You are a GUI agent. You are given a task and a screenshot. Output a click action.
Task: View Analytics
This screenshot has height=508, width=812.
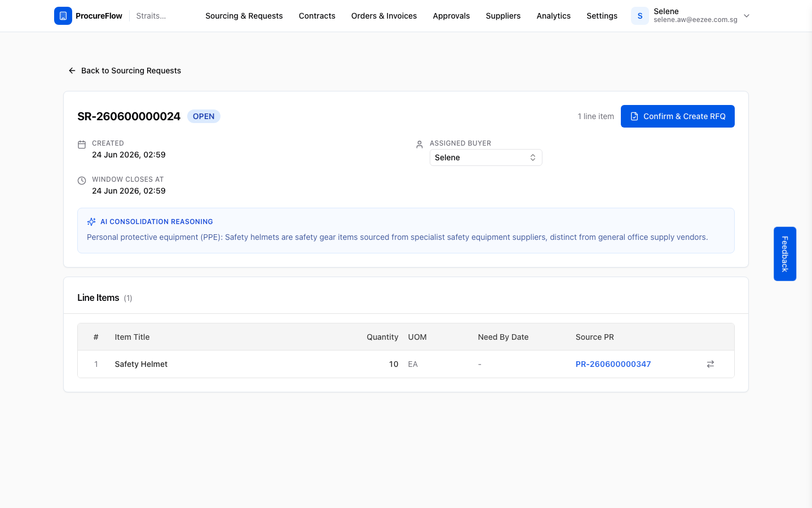[x=554, y=16]
